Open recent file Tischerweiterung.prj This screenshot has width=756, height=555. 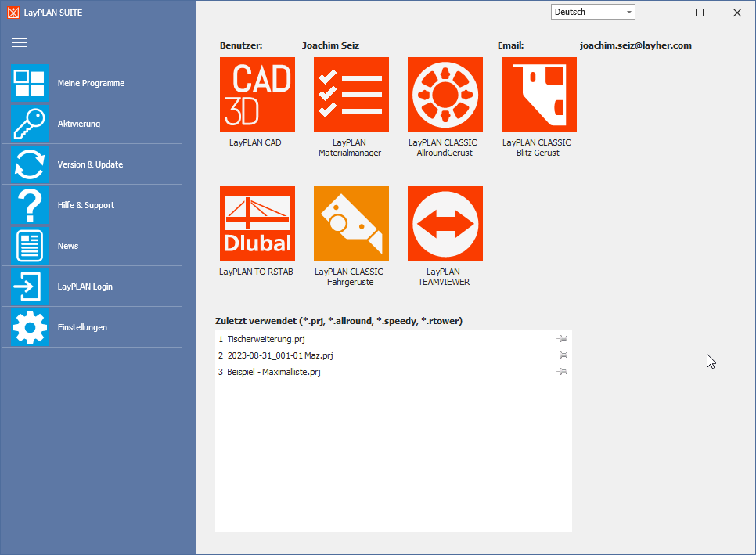pyautogui.click(x=266, y=339)
